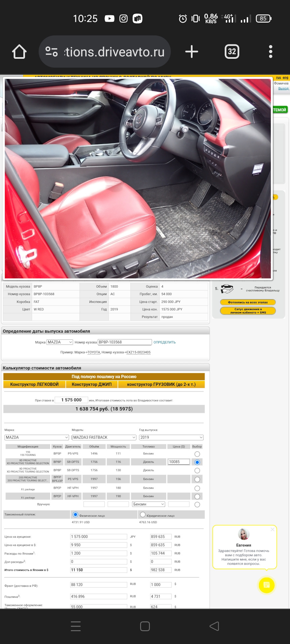
Task: Choose Юридическое лицо radio
Action: (143, 515)
